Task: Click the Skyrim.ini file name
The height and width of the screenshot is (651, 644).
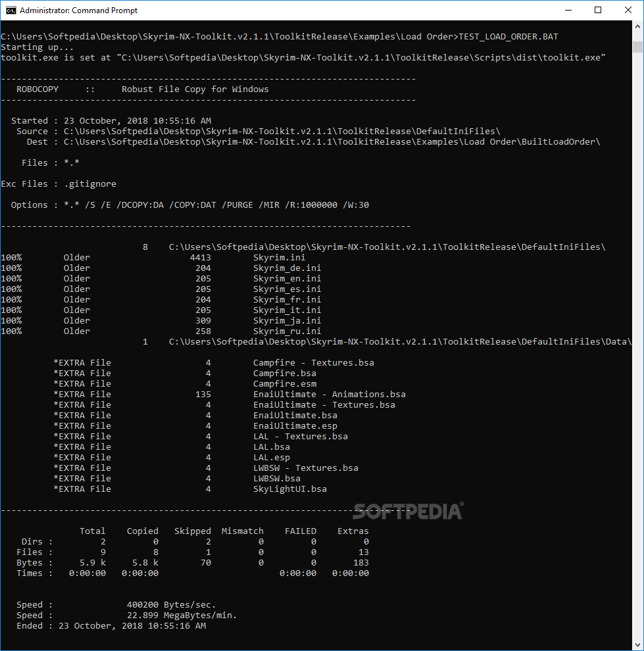Action: (x=279, y=257)
